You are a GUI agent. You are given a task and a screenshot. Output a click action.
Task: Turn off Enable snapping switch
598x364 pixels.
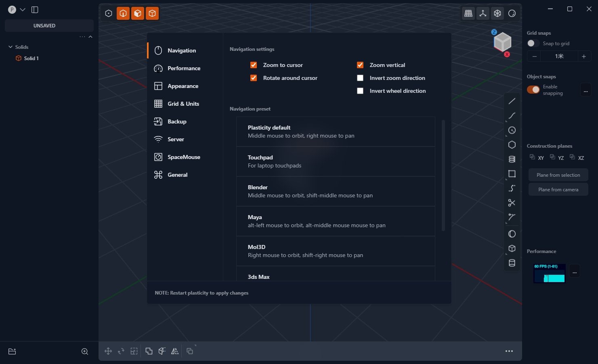coord(533,90)
